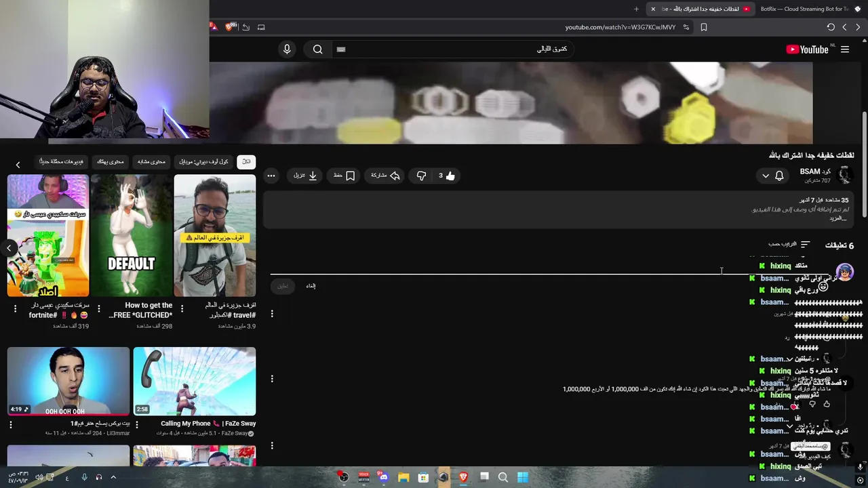
Task: Go to YouTube home via the logo
Action: click(x=807, y=49)
